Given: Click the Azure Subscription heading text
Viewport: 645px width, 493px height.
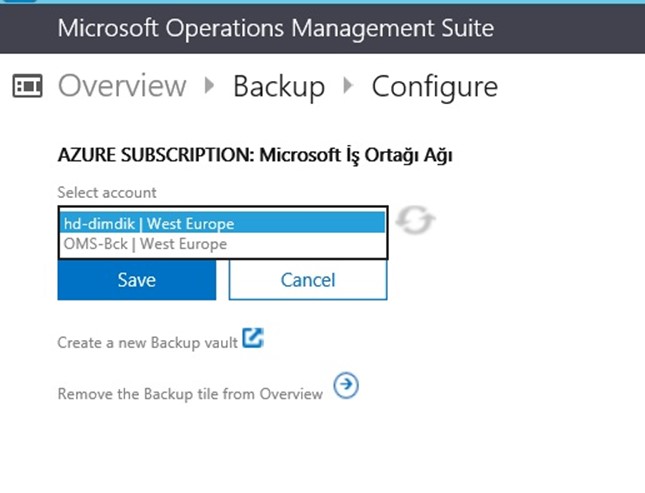Looking at the screenshot, I should [x=255, y=155].
